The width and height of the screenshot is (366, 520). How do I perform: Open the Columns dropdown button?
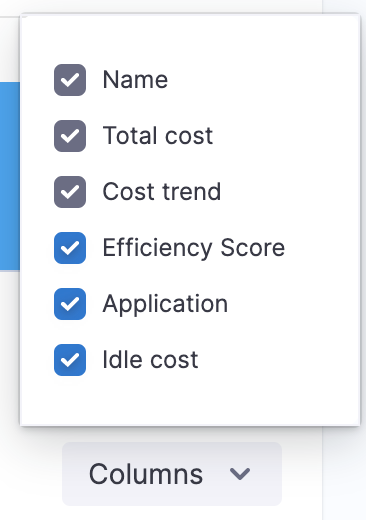172,474
